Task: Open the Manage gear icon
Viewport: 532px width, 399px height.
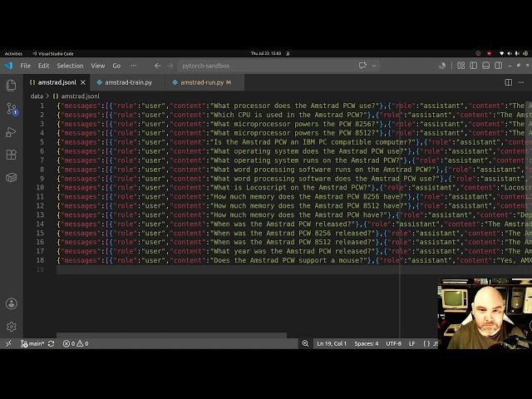Action: click(x=11, y=327)
